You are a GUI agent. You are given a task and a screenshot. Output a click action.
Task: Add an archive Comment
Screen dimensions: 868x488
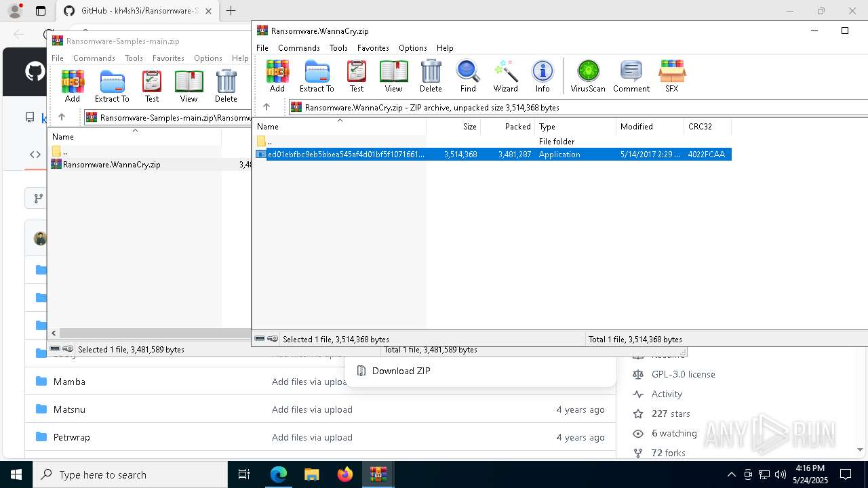(631, 76)
